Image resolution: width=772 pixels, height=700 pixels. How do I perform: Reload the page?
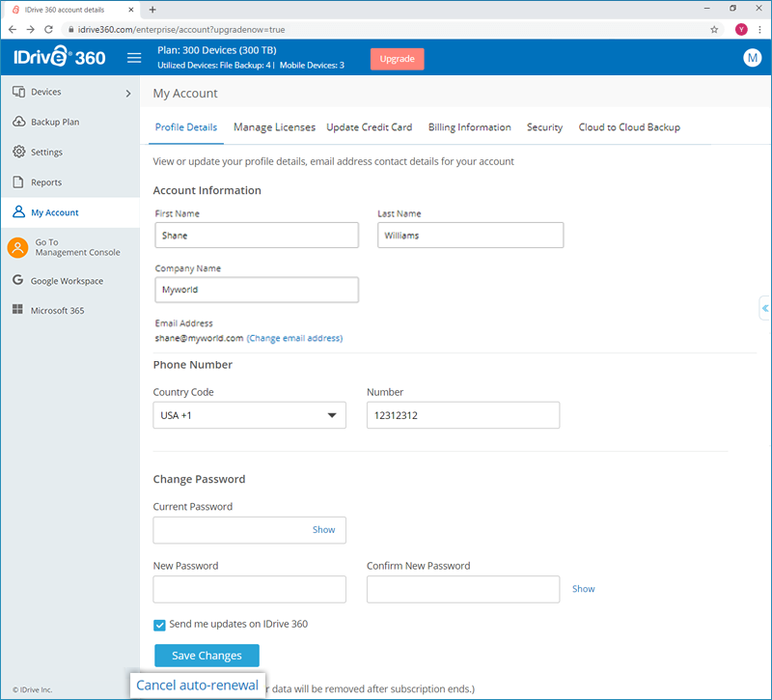[48, 30]
